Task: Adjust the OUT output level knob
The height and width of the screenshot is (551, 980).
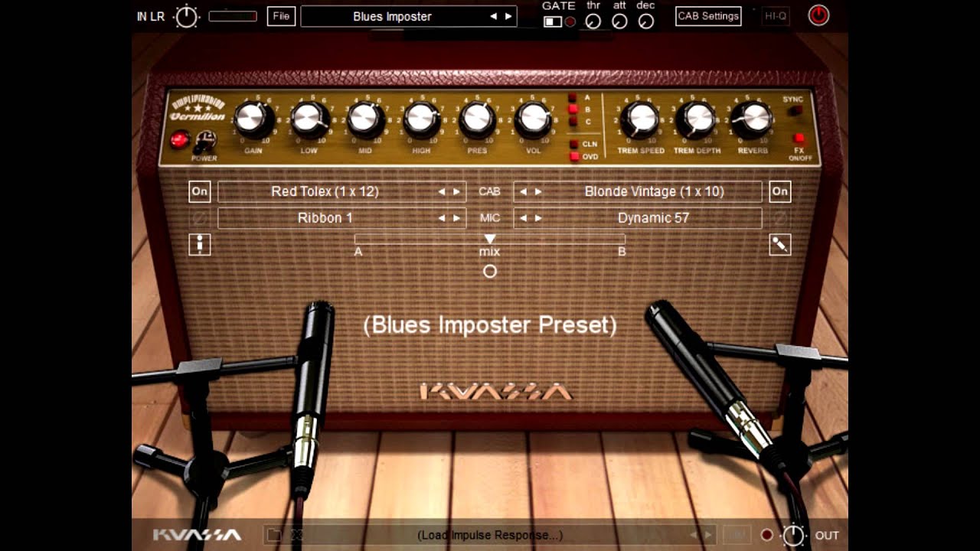Action: tap(793, 535)
